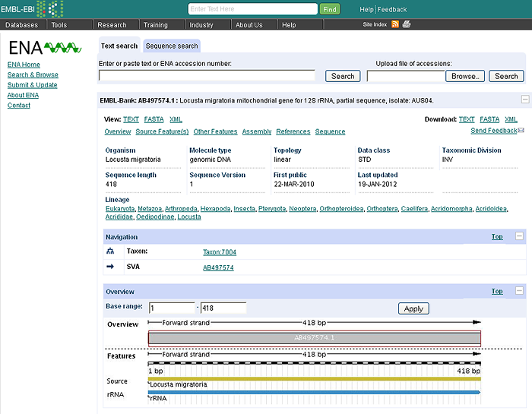Click the gray AB497574.1 overview bar
Screen dimensions: 532x414
click(314, 338)
